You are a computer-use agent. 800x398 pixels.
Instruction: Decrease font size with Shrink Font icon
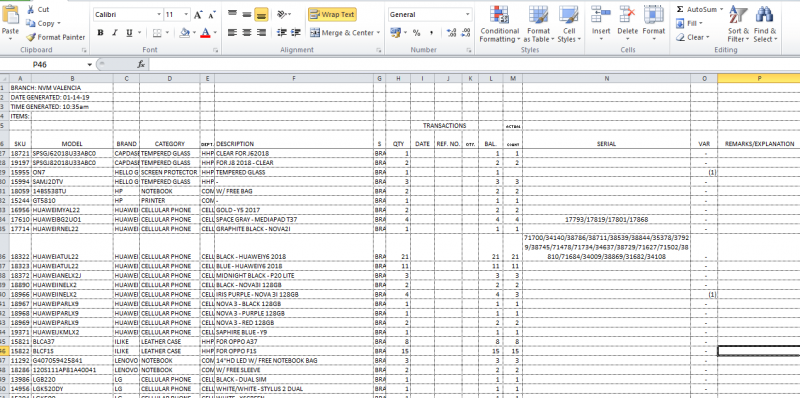tap(211, 15)
